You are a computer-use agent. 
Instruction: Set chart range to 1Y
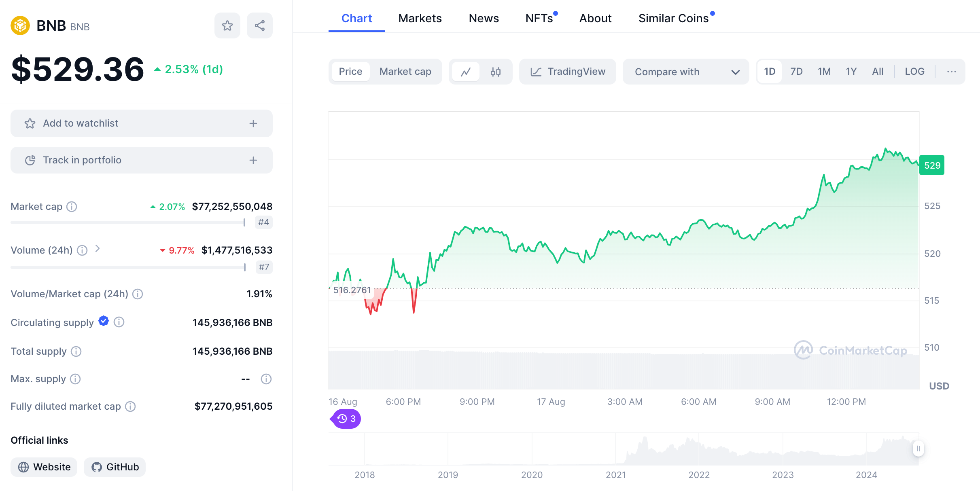point(851,72)
